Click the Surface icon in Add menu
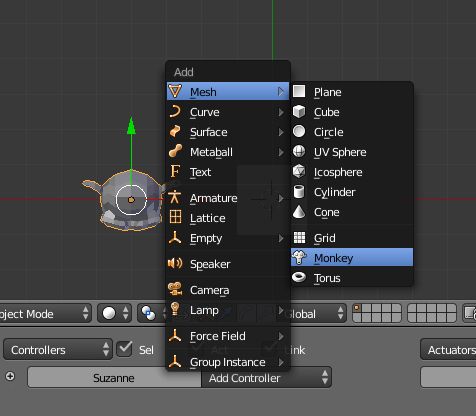The height and width of the screenshot is (416, 476). point(175,131)
